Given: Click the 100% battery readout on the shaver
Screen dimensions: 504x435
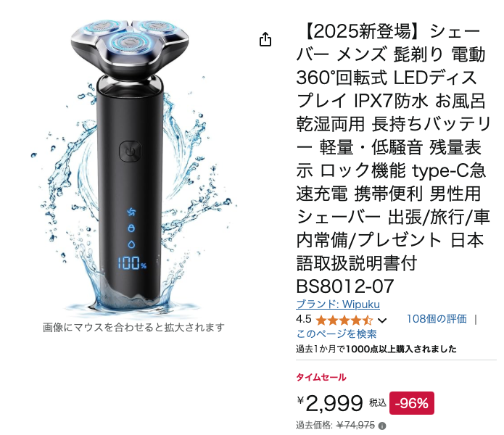Looking at the screenshot, I should (x=132, y=263).
